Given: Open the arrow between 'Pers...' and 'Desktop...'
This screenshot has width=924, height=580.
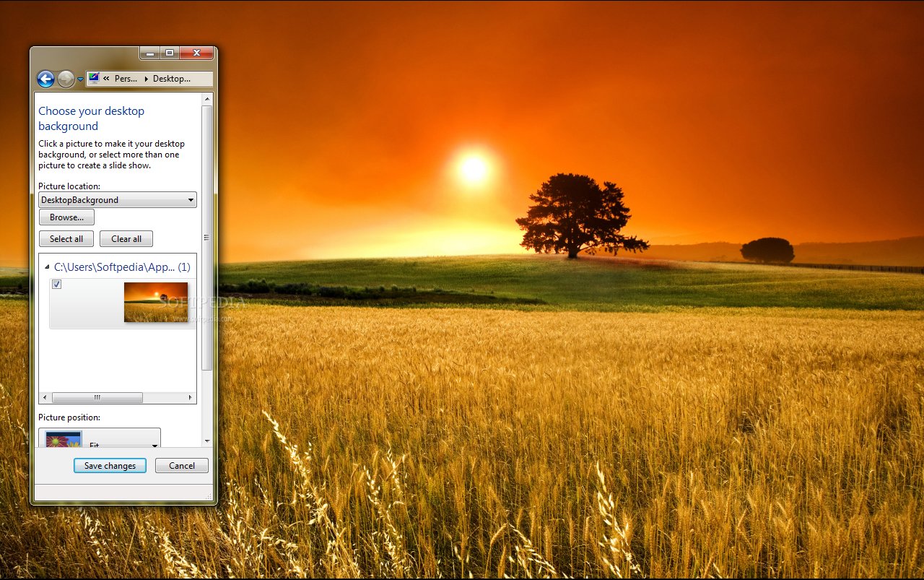Looking at the screenshot, I should (147, 79).
